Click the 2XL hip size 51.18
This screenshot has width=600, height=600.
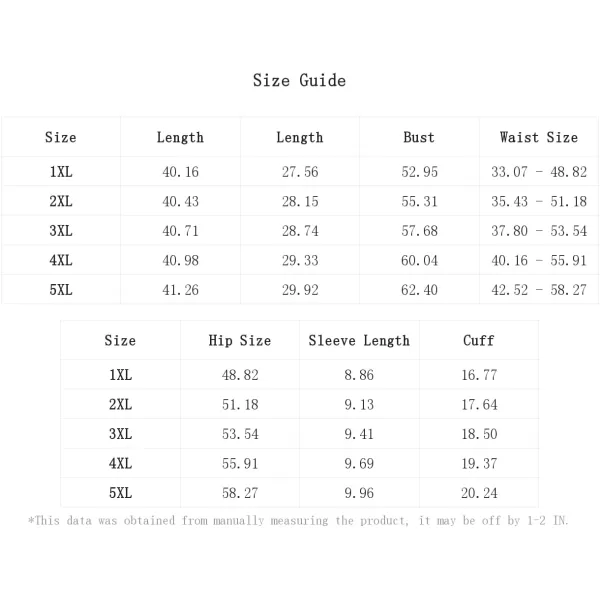[x=240, y=404]
